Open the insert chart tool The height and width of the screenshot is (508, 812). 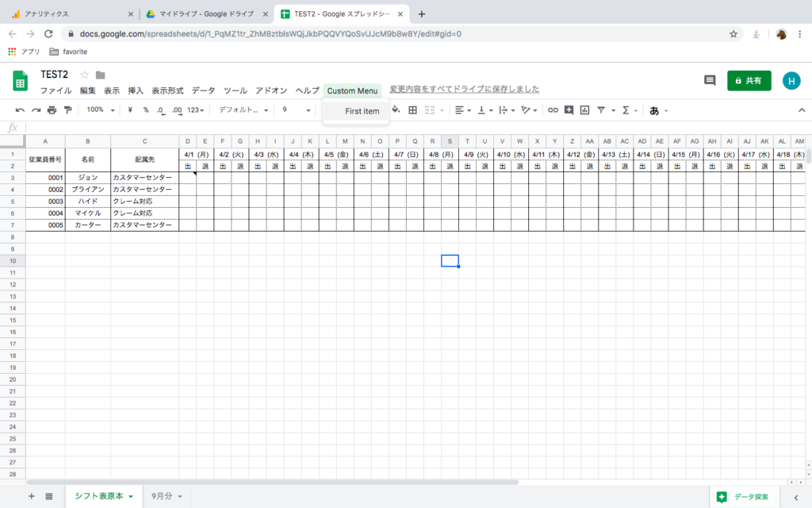pos(584,110)
